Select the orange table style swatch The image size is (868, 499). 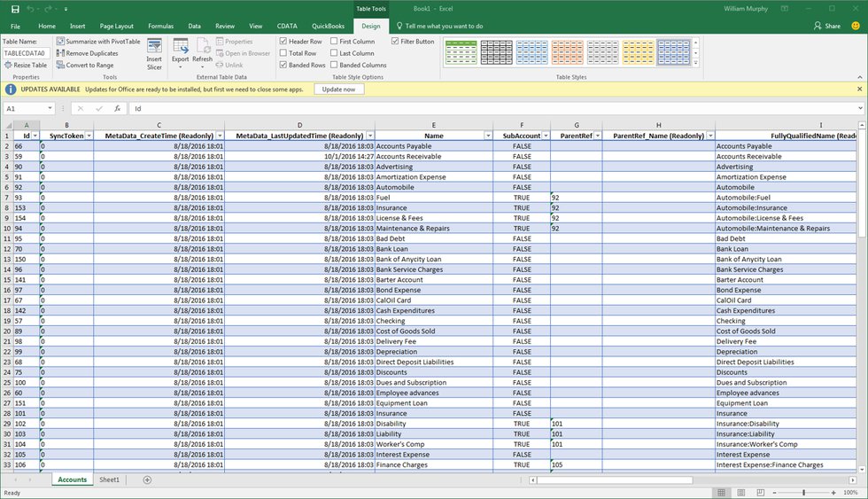tap(567, 51)
